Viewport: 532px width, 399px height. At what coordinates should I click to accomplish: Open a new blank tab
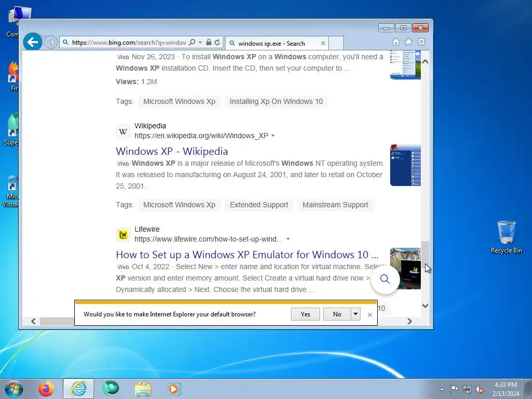coord(336,43)
